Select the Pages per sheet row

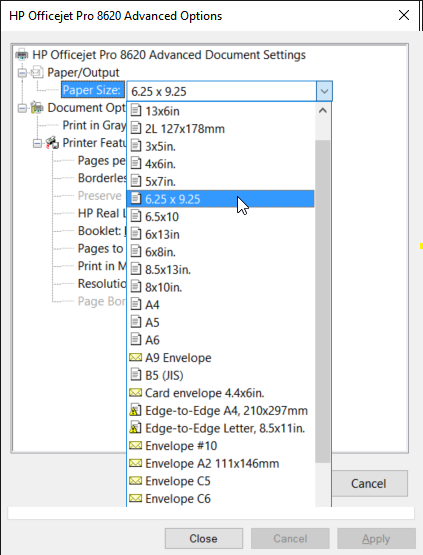[x=102, y=160]
